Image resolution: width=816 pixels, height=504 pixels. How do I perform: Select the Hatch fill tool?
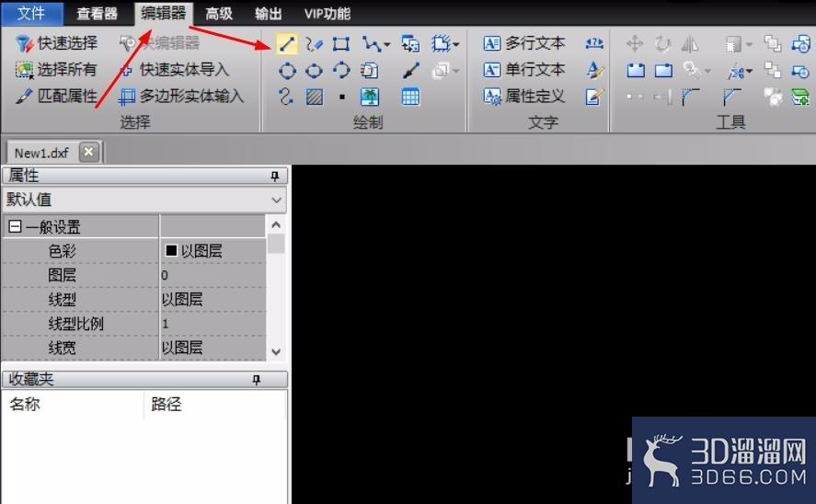(x=315, y=97)
